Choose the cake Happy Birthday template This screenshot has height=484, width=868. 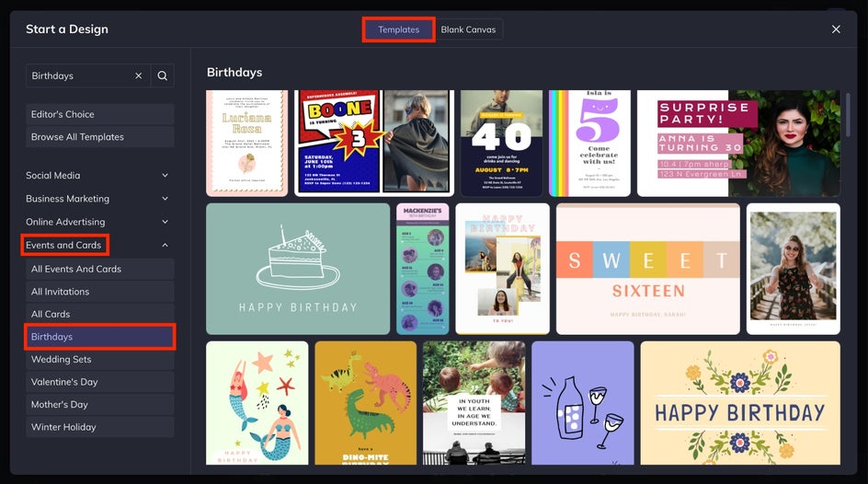tap(298, 269)
